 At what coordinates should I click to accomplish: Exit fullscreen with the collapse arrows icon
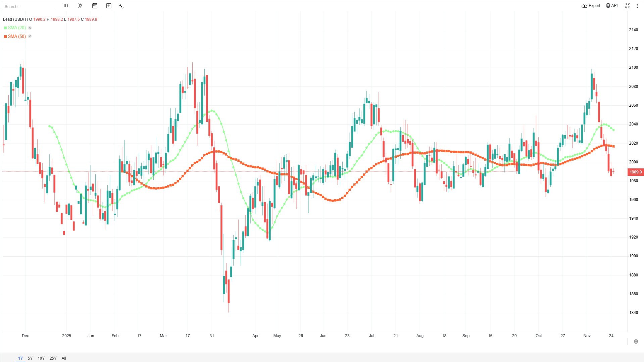(x=627, y=6)
